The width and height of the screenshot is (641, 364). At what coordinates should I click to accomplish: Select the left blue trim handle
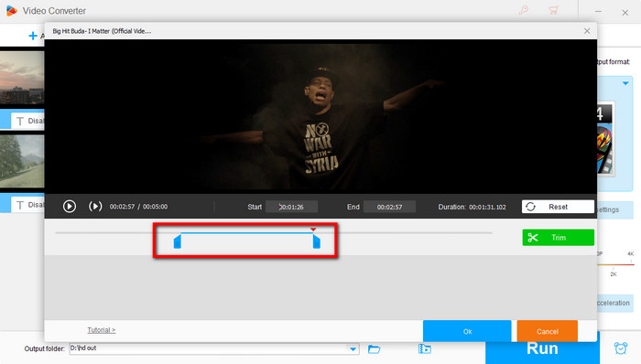[178, 241]
